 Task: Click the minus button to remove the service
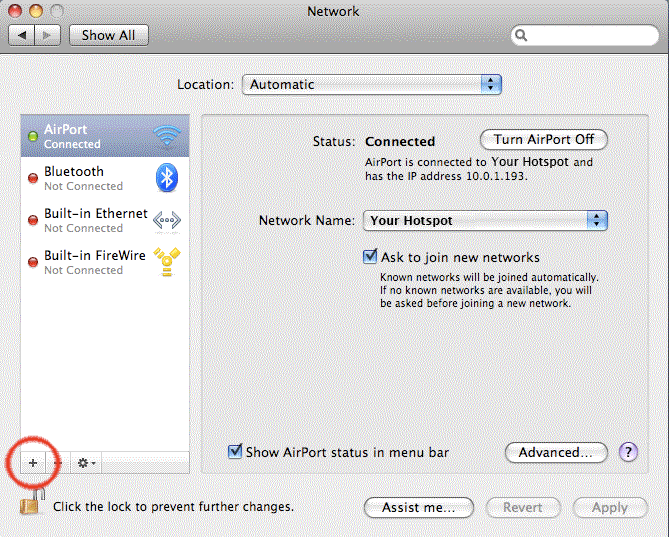(58, 463)
